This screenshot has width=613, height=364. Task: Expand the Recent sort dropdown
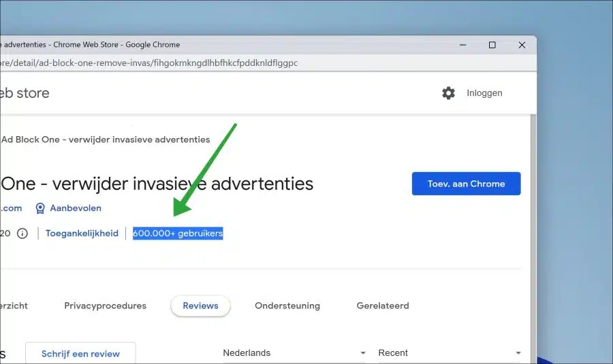(450, 352)
